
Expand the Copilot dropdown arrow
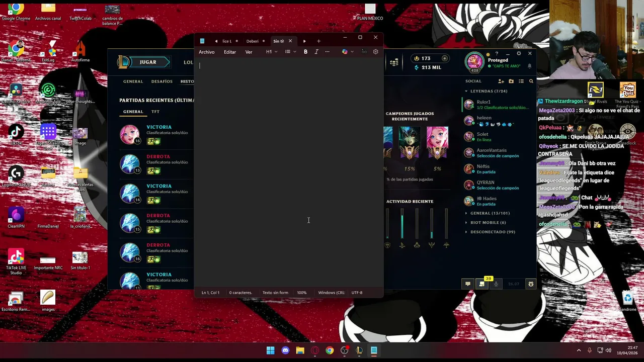coord(352,52)
